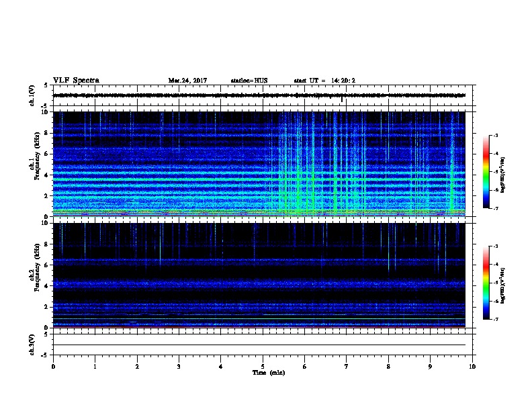Click the "1" tick on the time axis

95,367
